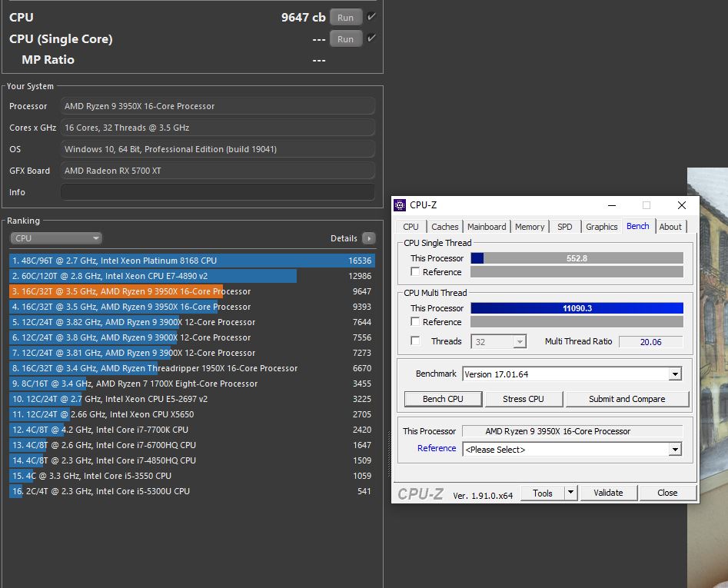Switch to the CPU tab in CPU-Z
The image size is (728, 588).
pyautogui.click(x=411, y=227)
